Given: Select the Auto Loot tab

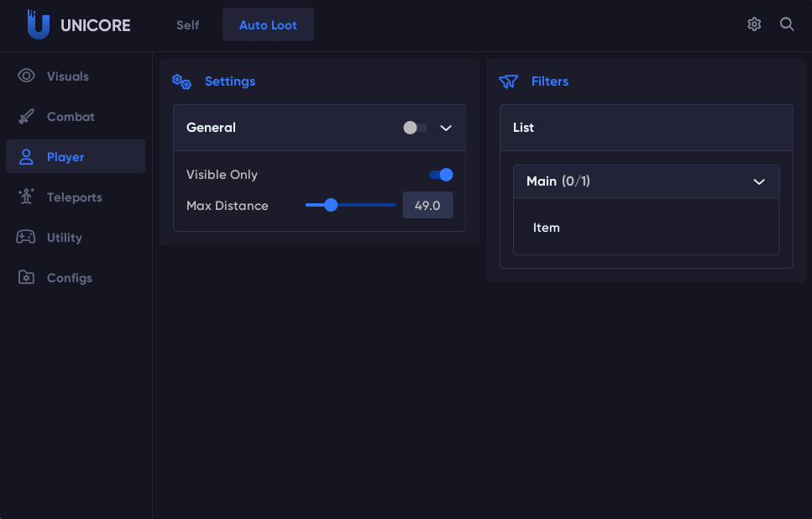Looking at the screenshot, I should pos(268,25).
